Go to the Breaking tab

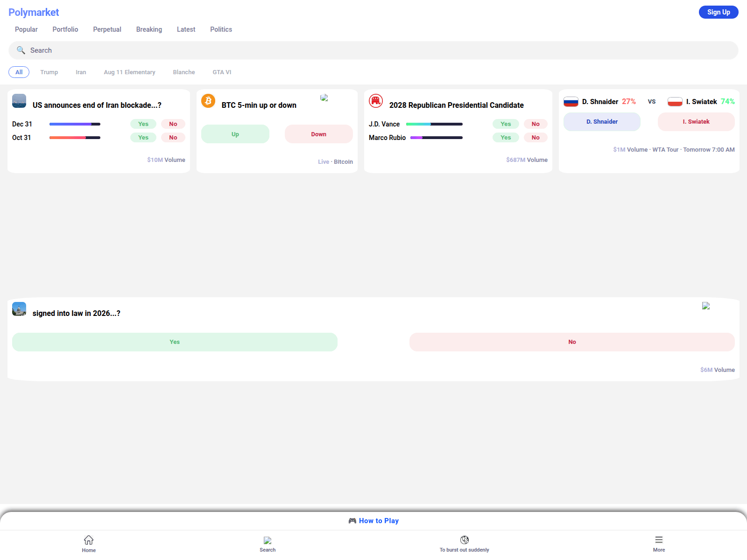pos(149,29)
